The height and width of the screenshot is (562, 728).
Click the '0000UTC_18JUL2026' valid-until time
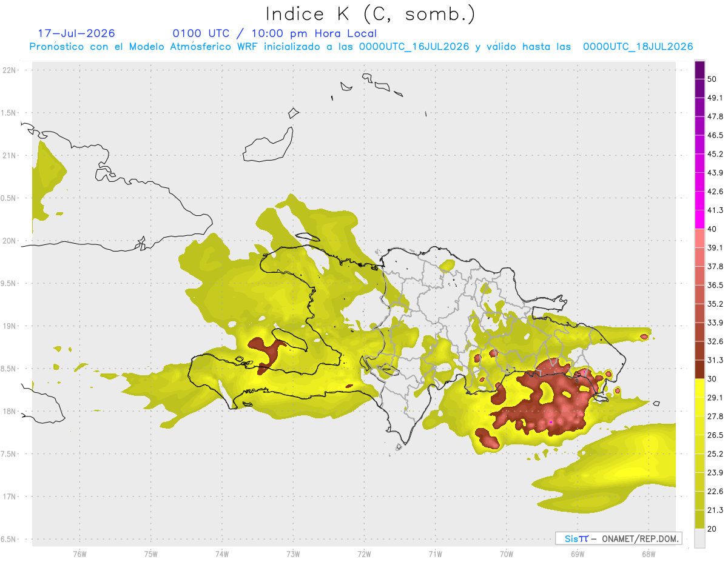click(x=638, y=47)
